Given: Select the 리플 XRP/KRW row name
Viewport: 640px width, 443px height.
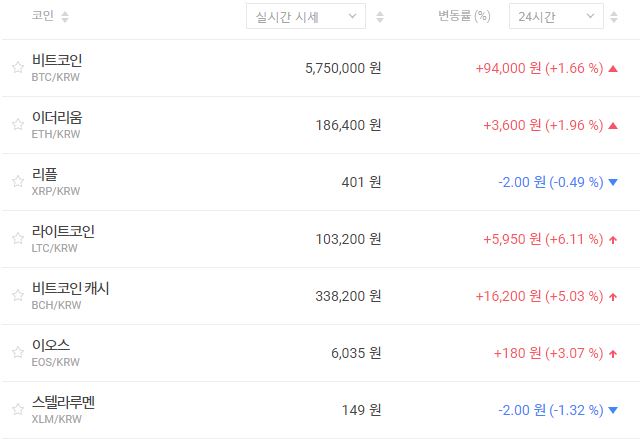Looking at the screenshot, I should pyautogui.click(x=45, y=175).
